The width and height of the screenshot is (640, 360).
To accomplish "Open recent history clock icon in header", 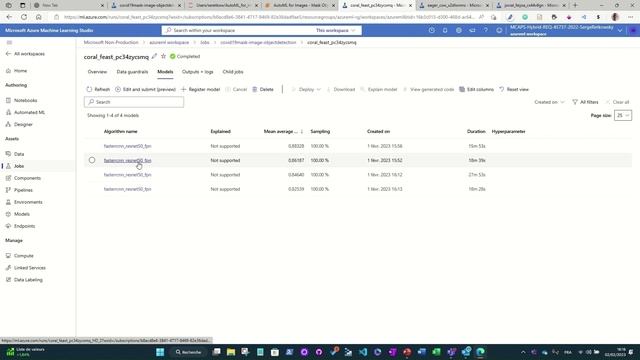I will click(431, 30).
